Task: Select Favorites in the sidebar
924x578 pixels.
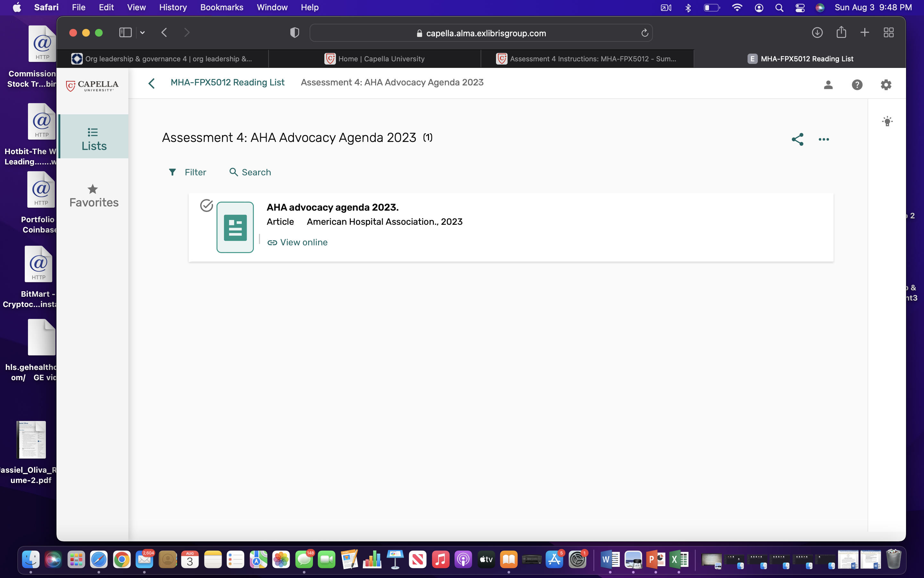Action: tap(94, 196)
